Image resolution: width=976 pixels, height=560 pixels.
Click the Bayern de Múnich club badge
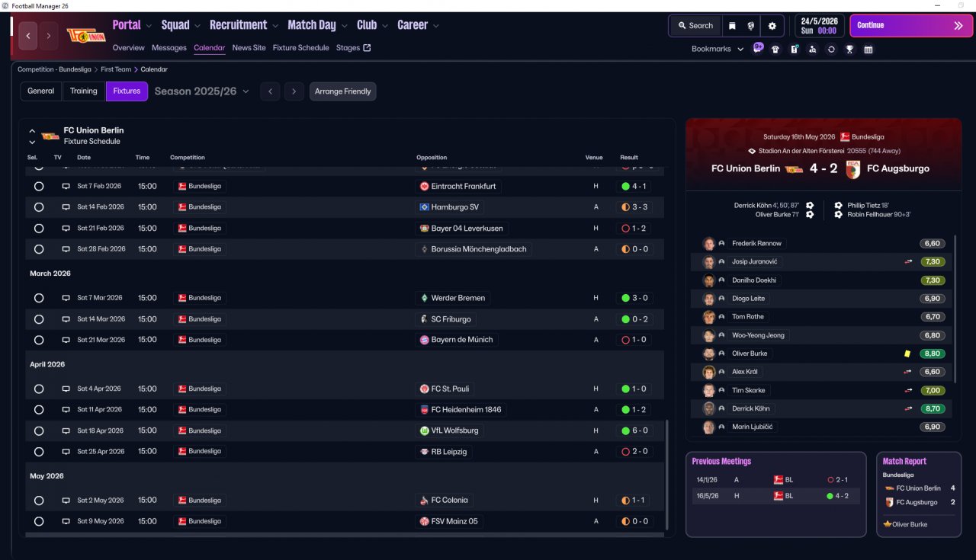click(x=425, y=340)
